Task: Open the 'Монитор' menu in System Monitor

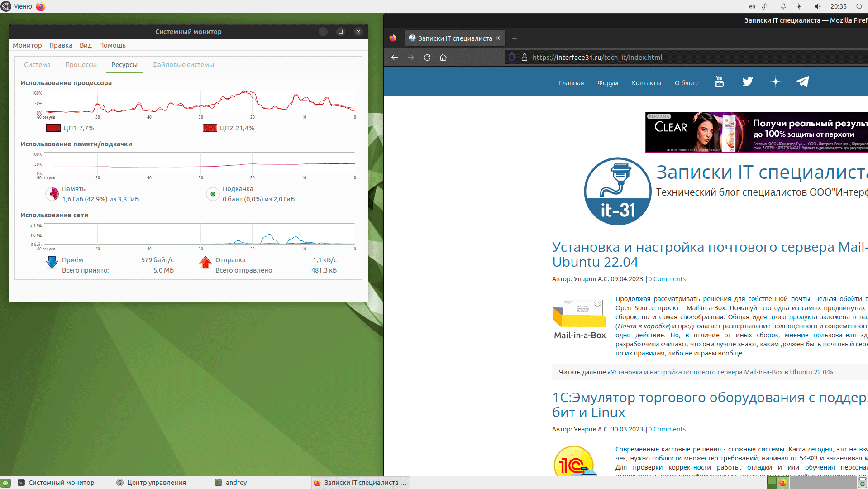Action: point(27,45)
